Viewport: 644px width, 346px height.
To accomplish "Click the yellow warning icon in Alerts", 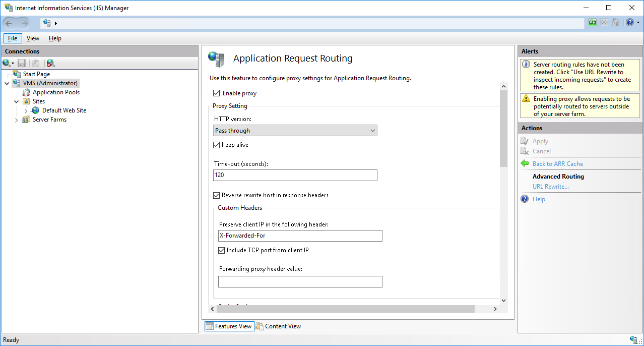I will tap(526, 99).
